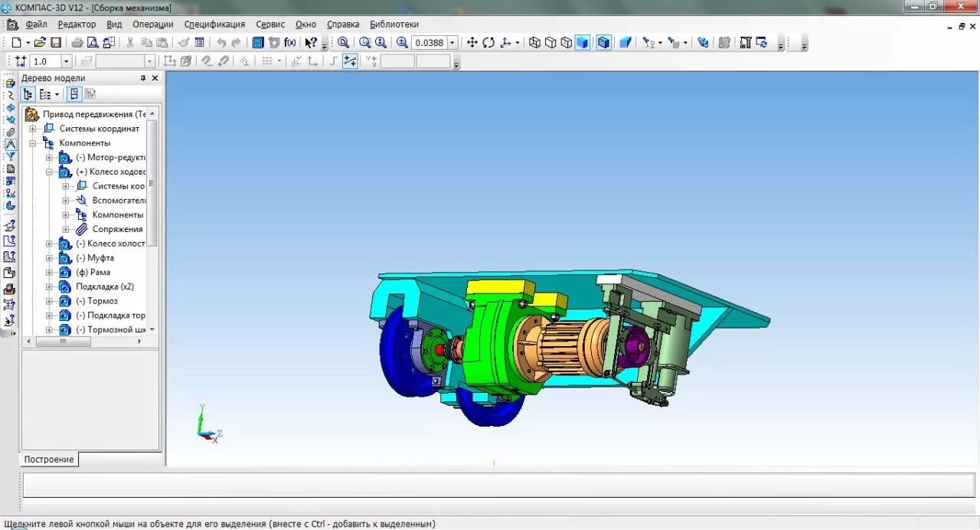Toggle the tree display mode page icon
Viewport: 980px width, 530px height.
pyautogui.click(x=74, y=94)
